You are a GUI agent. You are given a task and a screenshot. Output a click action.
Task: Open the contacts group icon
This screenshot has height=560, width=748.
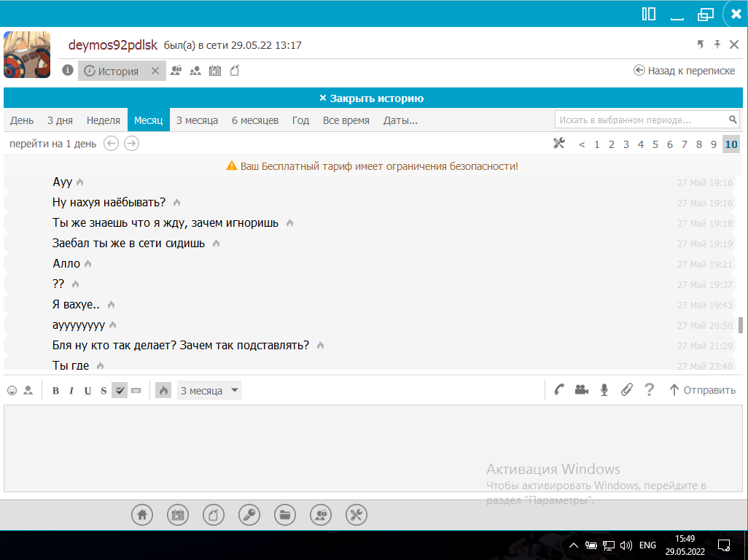click(195, 71)
